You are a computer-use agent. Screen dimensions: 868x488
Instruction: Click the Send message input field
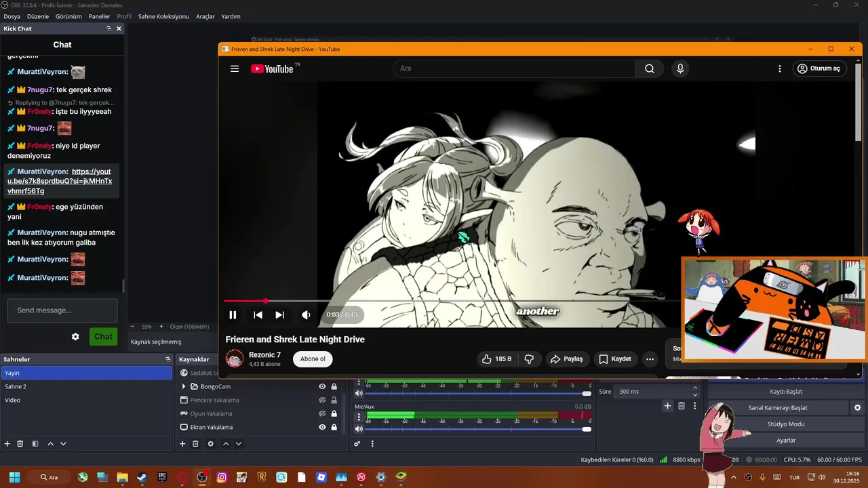(x=62, y=310)
